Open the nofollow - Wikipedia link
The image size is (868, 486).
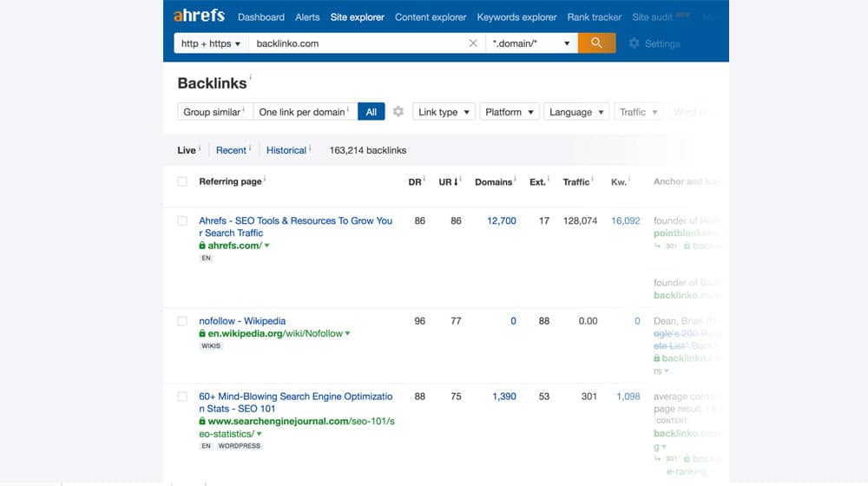pos(242,321)
